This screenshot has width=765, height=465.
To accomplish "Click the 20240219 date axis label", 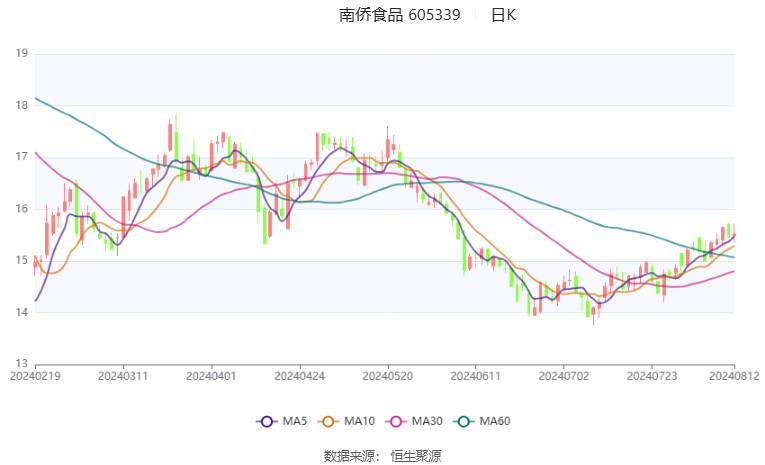I will point(35,377).
